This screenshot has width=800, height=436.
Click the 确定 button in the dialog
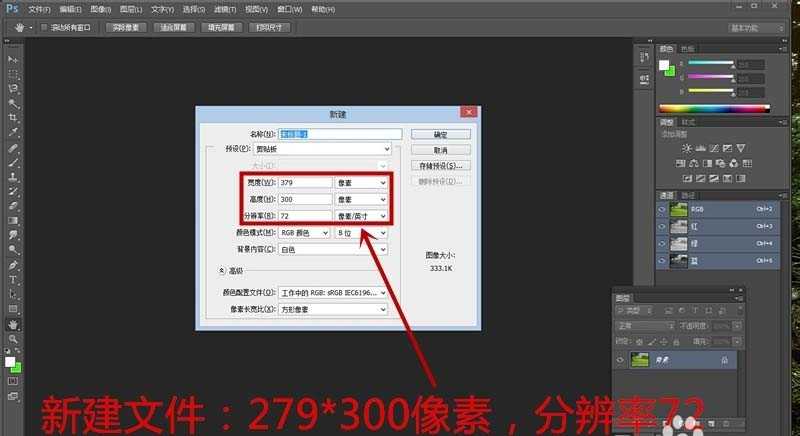tap(441, 134)
